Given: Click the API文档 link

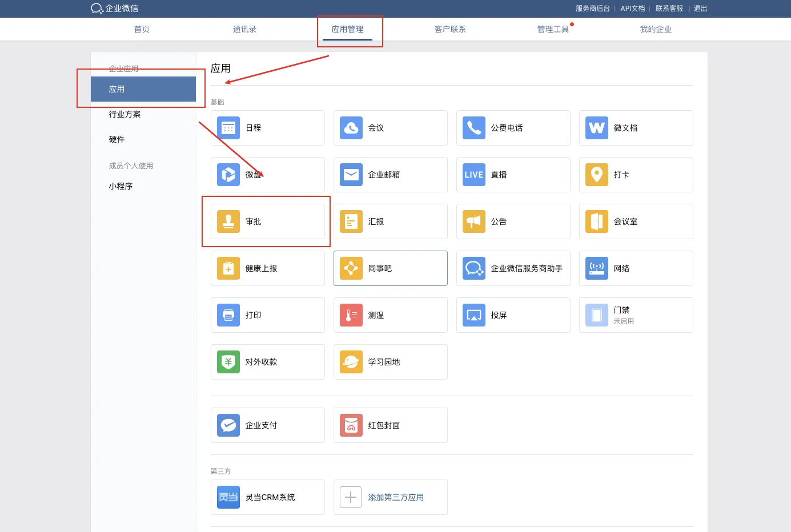Looking at the screenshot, I should tap(633, 9).
